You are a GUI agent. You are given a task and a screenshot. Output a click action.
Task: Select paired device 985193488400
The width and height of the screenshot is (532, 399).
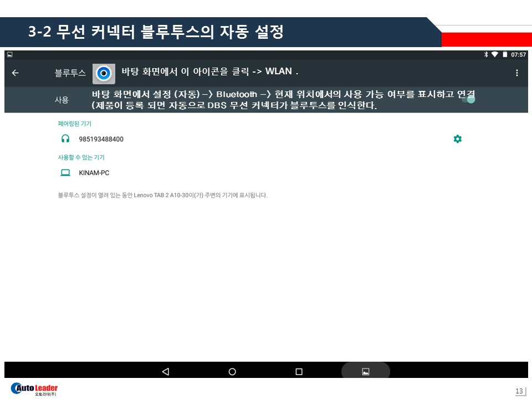pyautogui.click(x=101, y=139)
